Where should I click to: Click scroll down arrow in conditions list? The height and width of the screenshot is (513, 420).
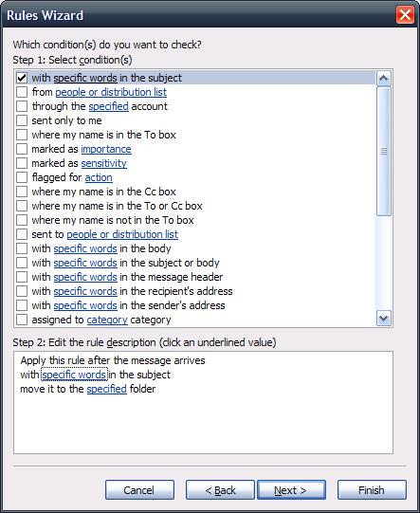coord(383,319)
